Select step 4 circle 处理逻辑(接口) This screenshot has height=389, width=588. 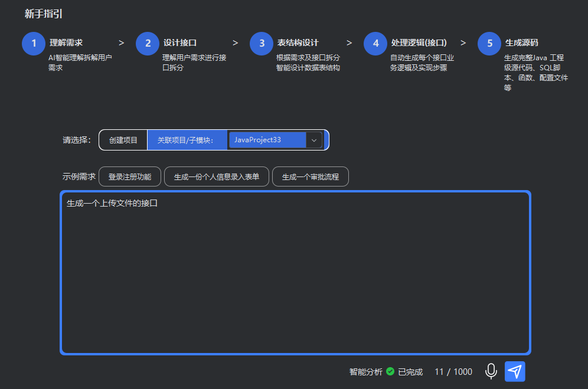375,44
